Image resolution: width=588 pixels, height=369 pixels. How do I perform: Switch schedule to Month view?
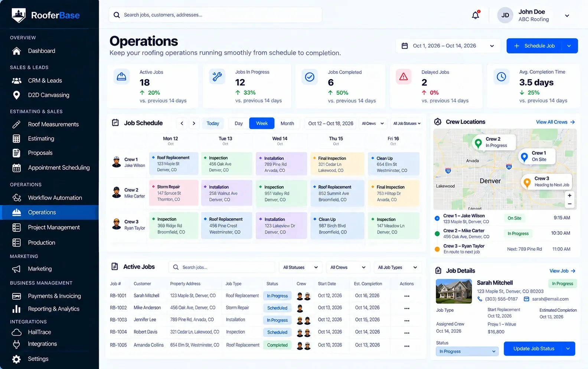point(287,123)
